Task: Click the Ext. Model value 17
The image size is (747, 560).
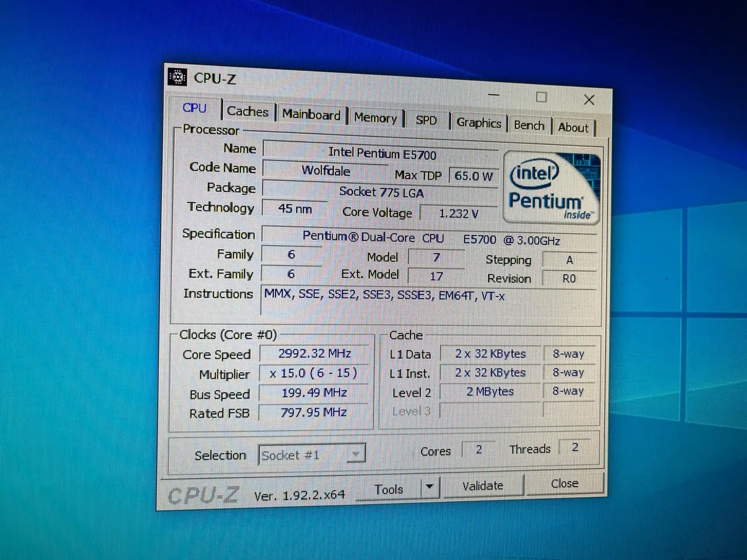Action: click(436, 276)
